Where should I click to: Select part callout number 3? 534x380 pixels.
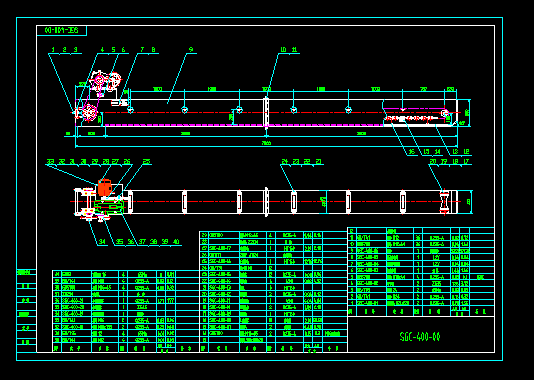coord(76,50)
